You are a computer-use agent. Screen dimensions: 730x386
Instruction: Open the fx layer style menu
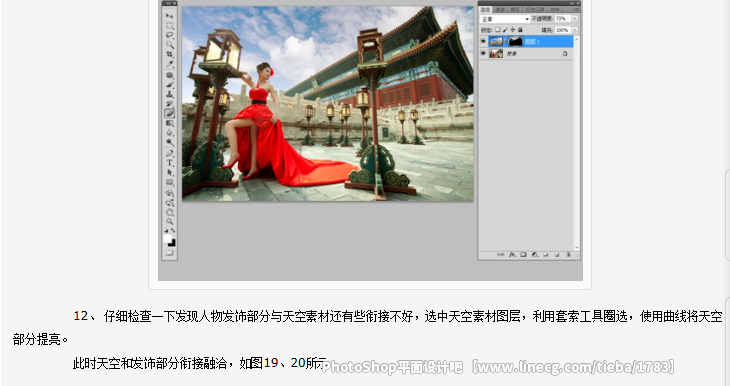(x=513, y=255)
